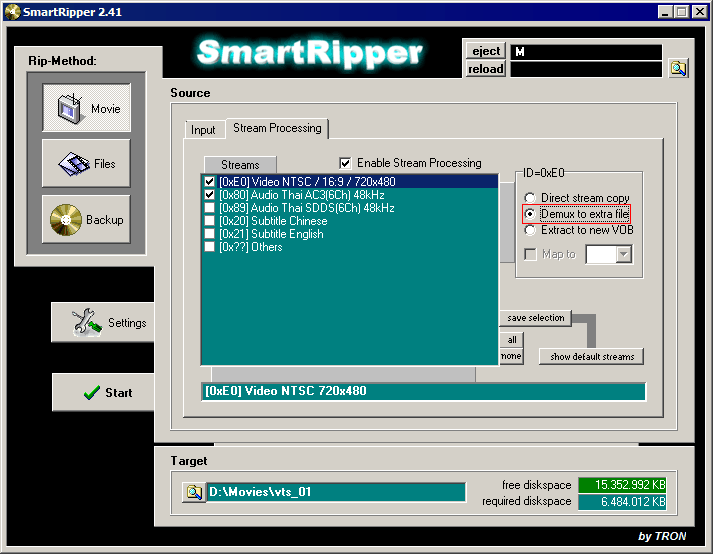The width and height of the screenshot is (713, 554).
Task: Click the eject button
Action: tap(486, 51)
